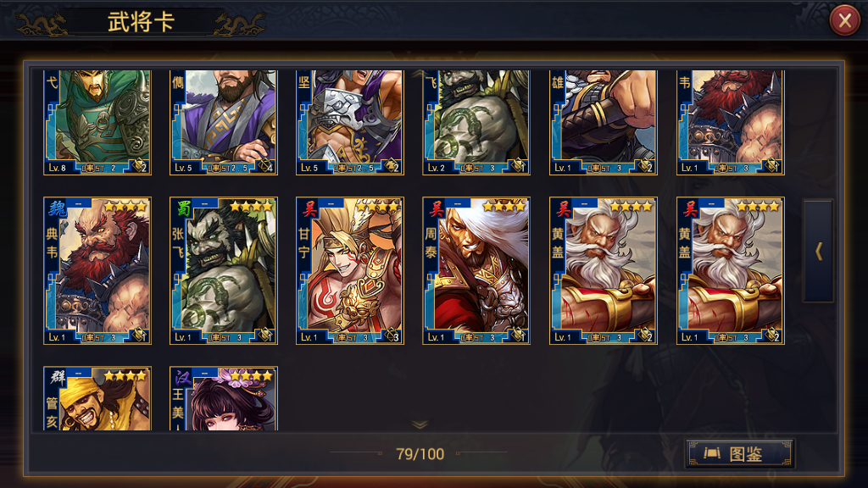This screenshot has height=488, width=868.
Task: Choose the Lv.2 张飞 card in top row
Action: (x=476, y=122)
